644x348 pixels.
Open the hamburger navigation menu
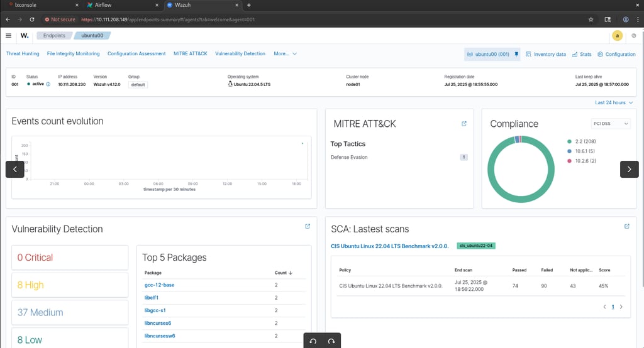(x=9, y=36)
